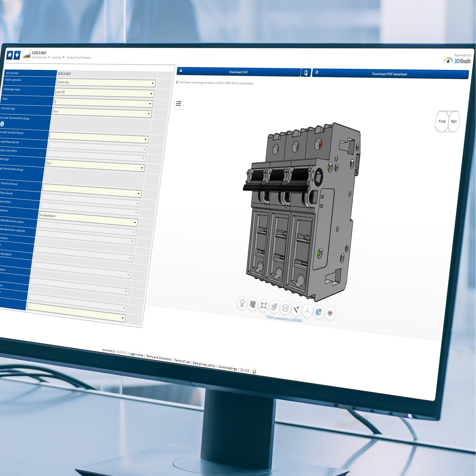This screenshot has width=476, height=476.
Task: Select the Front face of view cube
Action: click(x=442, y=121)
